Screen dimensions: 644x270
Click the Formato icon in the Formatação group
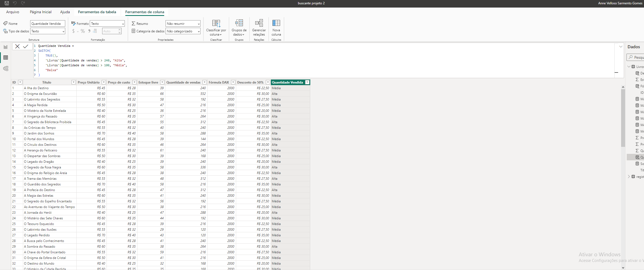tap(73, 23)
